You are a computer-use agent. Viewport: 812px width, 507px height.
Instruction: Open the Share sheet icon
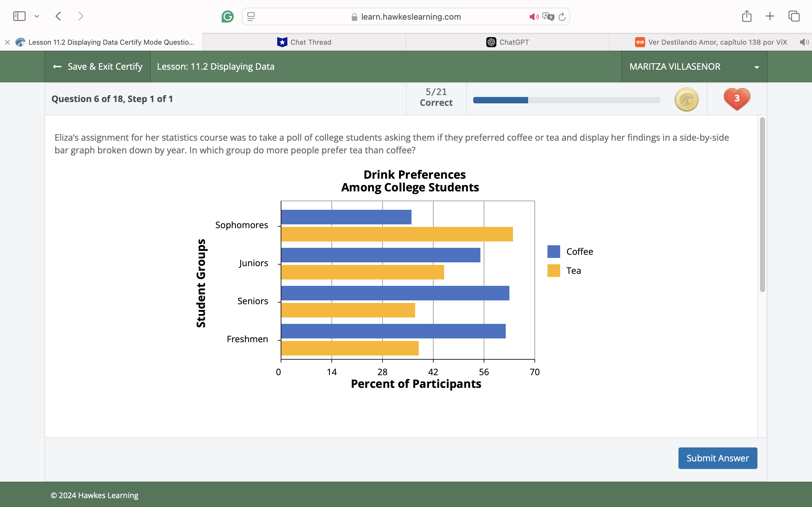pos(747,16)
